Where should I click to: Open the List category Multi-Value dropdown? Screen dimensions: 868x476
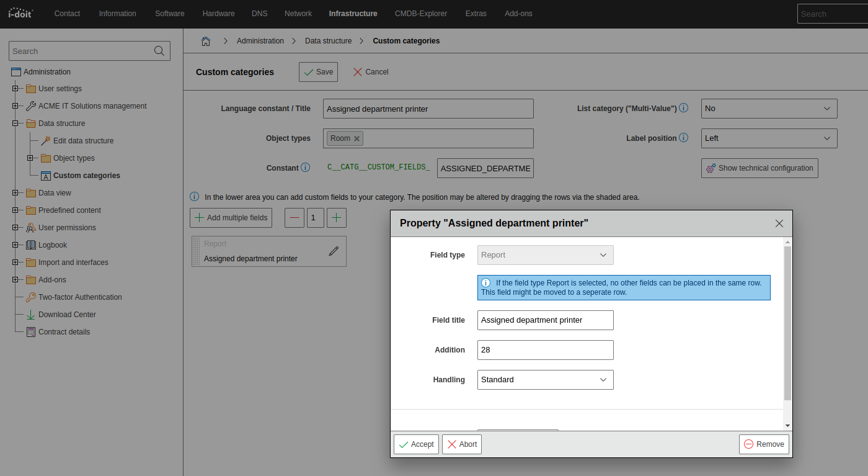coord(769,109)
